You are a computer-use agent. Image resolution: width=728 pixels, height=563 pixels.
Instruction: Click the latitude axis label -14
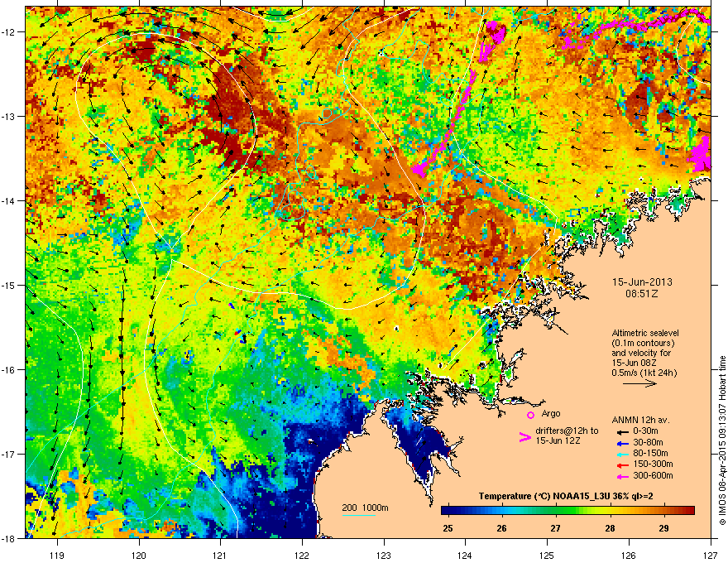coord(9,200)
